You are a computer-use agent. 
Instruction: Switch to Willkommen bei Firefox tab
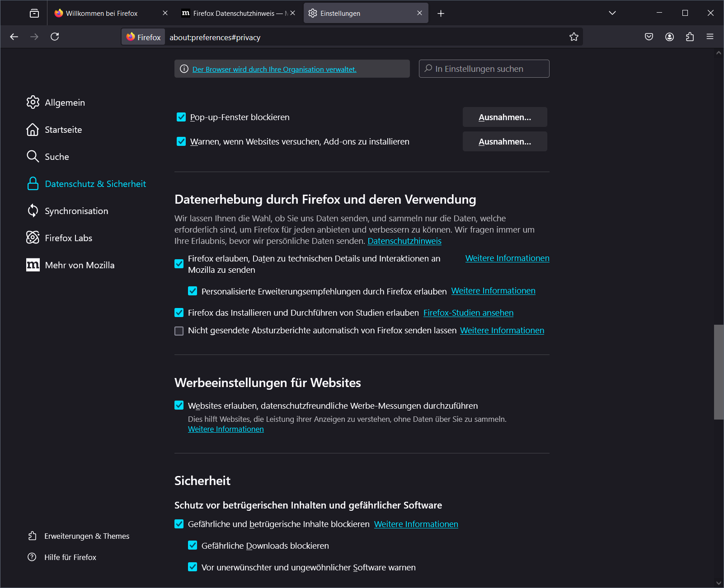(x=102, y=14)
